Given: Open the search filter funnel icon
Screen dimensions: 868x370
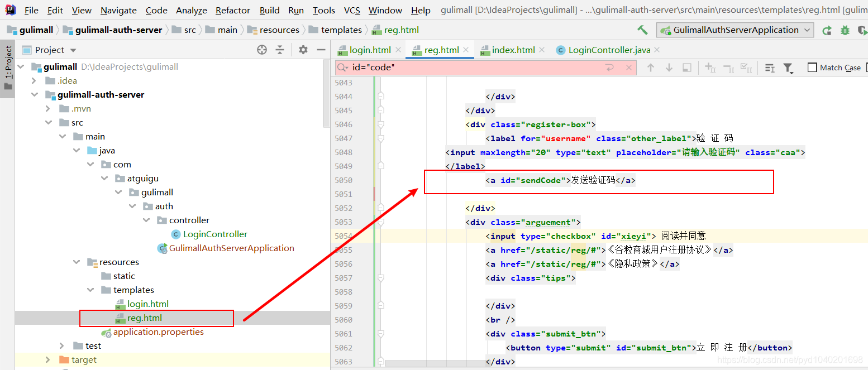Looking at the screenshot, I should point(788,68).
